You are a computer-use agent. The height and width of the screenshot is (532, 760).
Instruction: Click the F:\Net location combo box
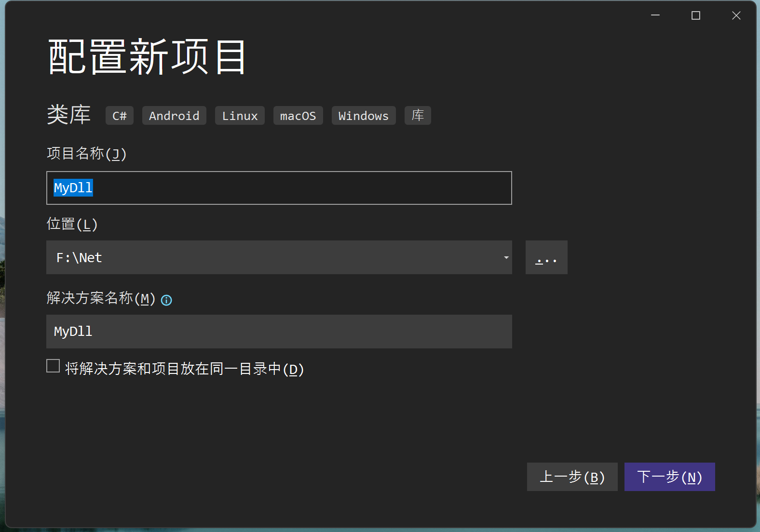pyautogui.click(x=279, y=257)
